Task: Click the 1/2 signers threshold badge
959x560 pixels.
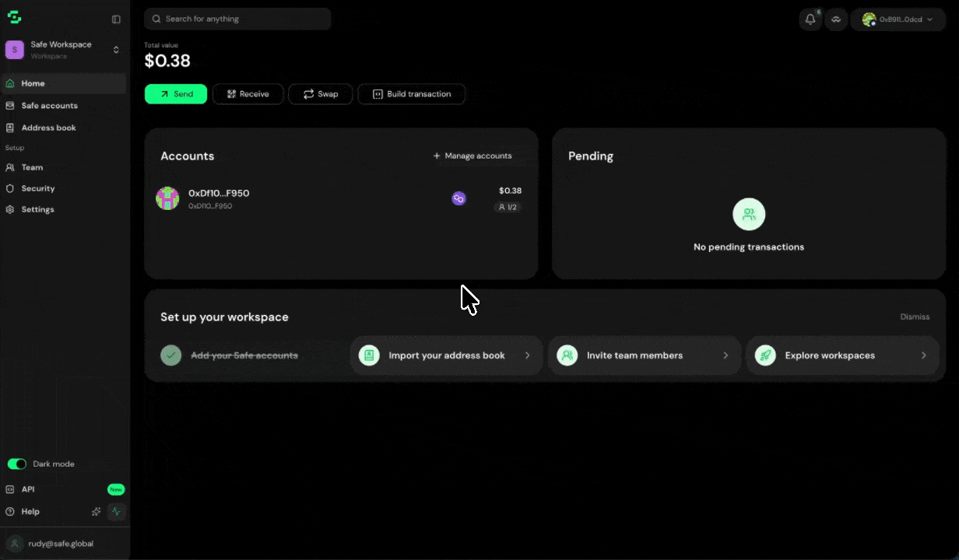Action: pyautogui.click(x=508, y=207)
